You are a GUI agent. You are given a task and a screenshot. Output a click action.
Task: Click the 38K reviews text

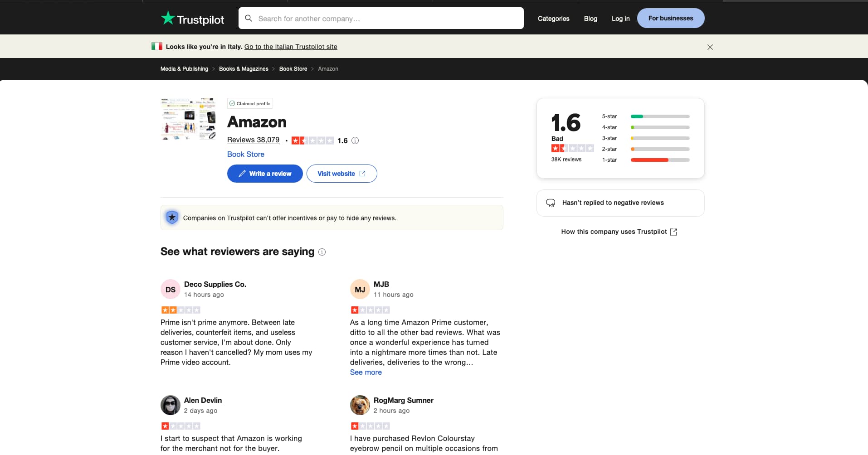(x=566, y=160)
